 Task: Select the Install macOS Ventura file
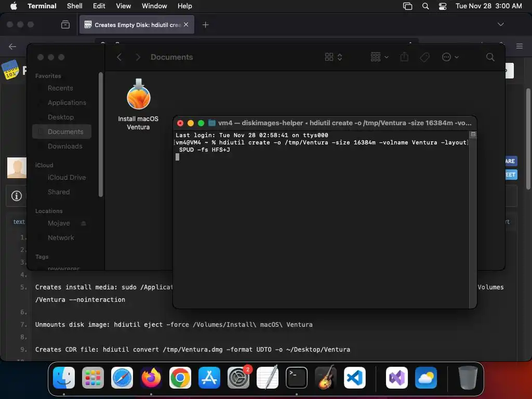click(138, 105)
